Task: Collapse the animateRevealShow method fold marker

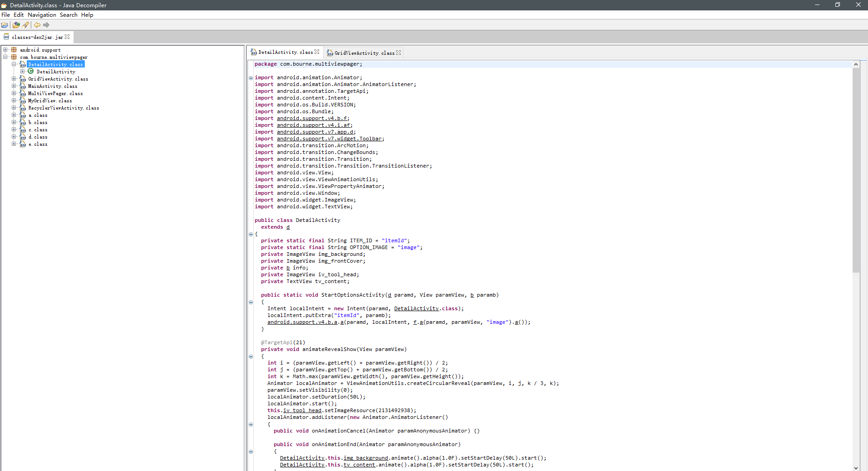Action: (x=251, y=356)
